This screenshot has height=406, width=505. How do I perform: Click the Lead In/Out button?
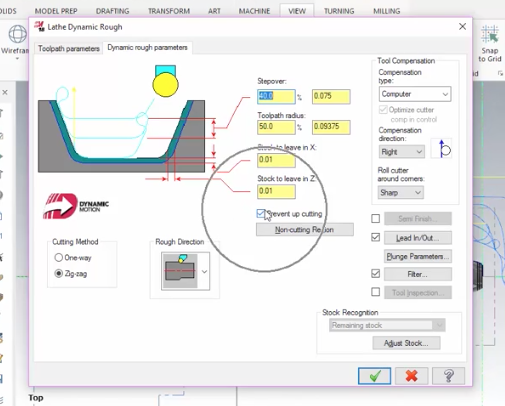418,238
